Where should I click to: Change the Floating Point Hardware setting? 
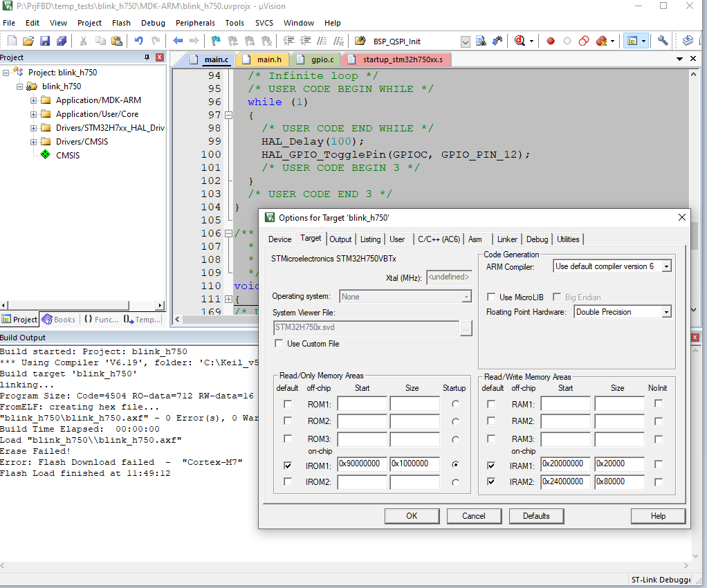point(666,311)
